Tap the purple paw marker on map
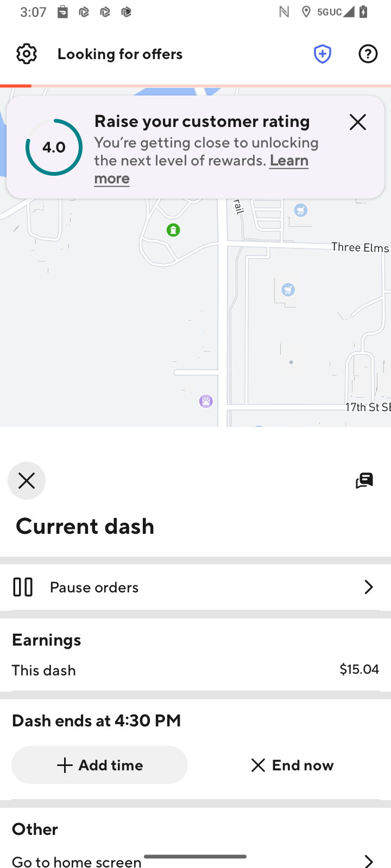391x868 pixels. click(x=206, y=401)
